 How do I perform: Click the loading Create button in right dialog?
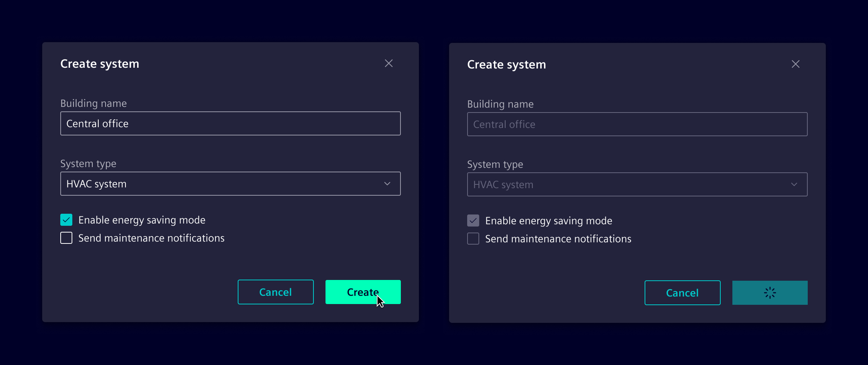click(x=770, y=292)
